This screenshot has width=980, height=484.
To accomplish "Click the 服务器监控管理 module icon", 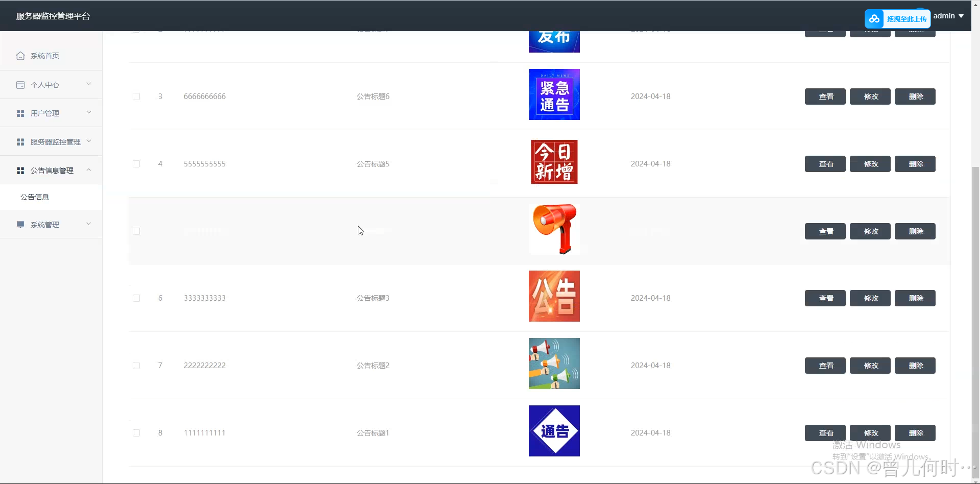I will (x=20, y=142).
